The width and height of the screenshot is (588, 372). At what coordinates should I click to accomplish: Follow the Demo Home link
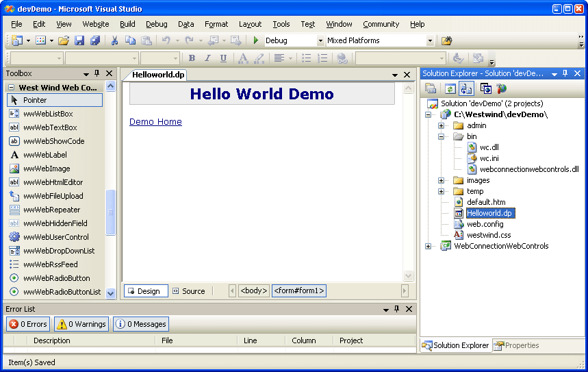point(155,122)
